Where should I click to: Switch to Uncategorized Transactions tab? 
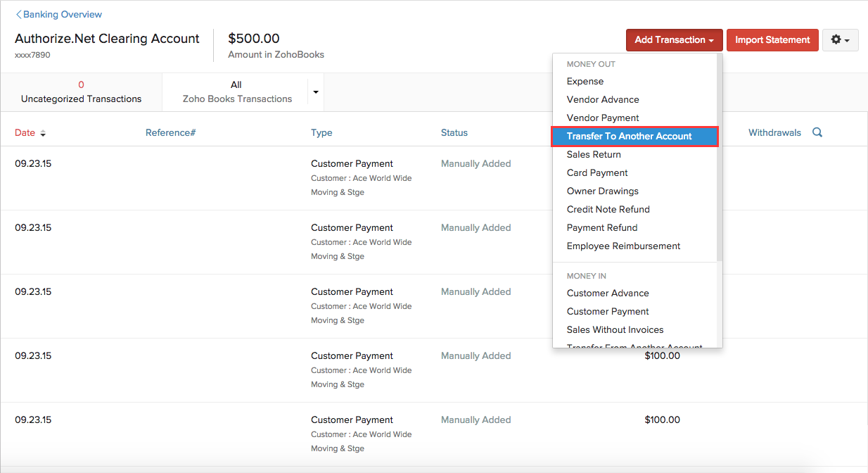pyautogui.click(x=81, y=92)
